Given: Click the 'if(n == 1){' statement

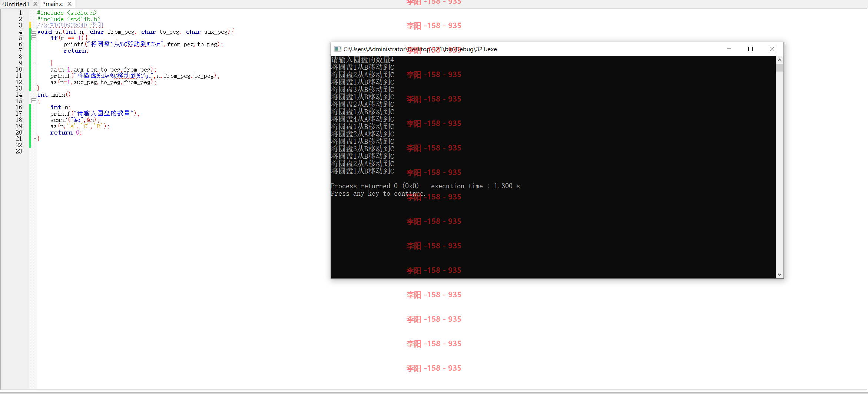Looking at the screenshot, I should point(69,38).
